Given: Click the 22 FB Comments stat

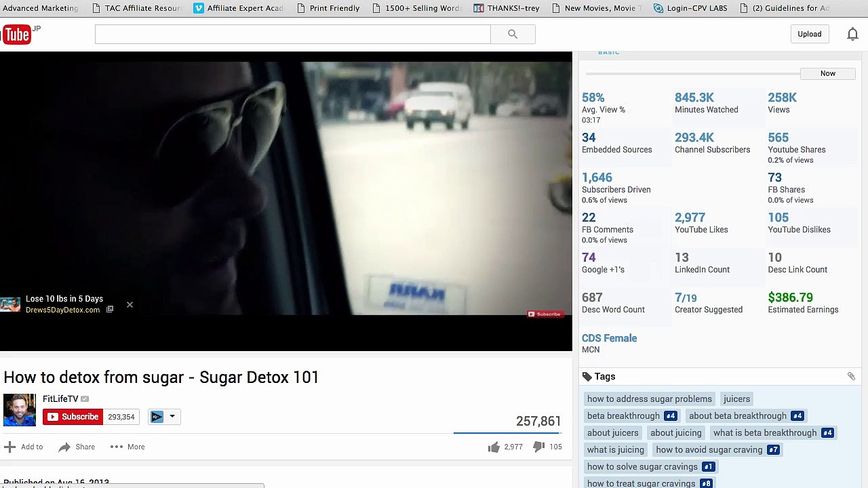Looking at the screenshot, I should (607, 228).
